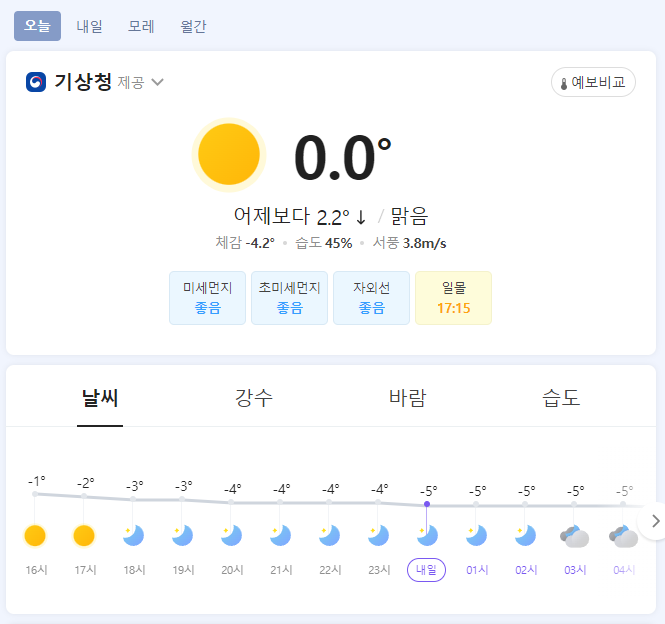Image resolution: width=665 pixels, height=624 pixels.
Task: Click the moon icon for 01시
Action: (476, 536)
